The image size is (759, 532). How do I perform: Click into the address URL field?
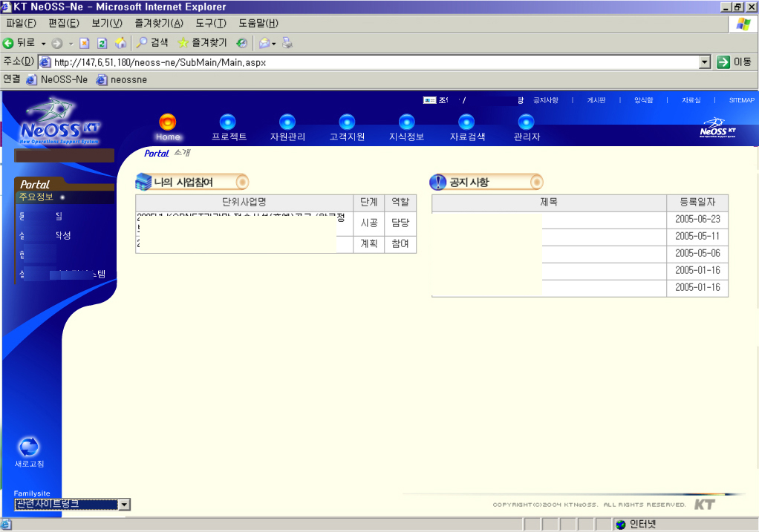point(371,62)
